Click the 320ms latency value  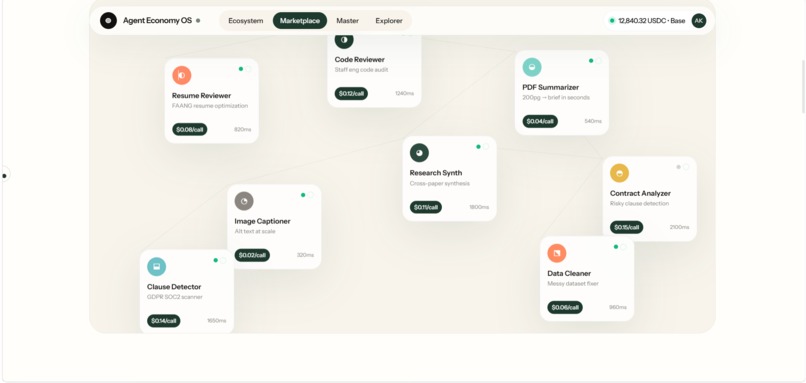tap(305, 255)
